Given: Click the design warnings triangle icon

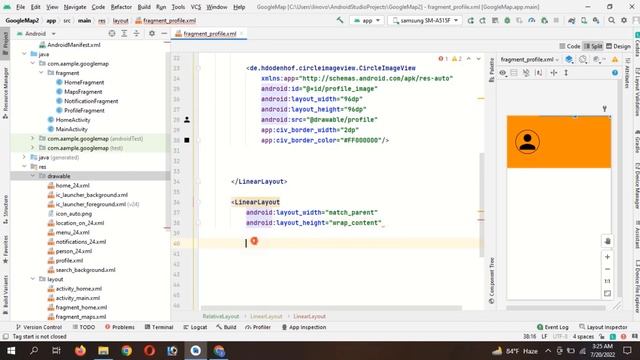Looking at the screenshot, I should pos(615,60).
